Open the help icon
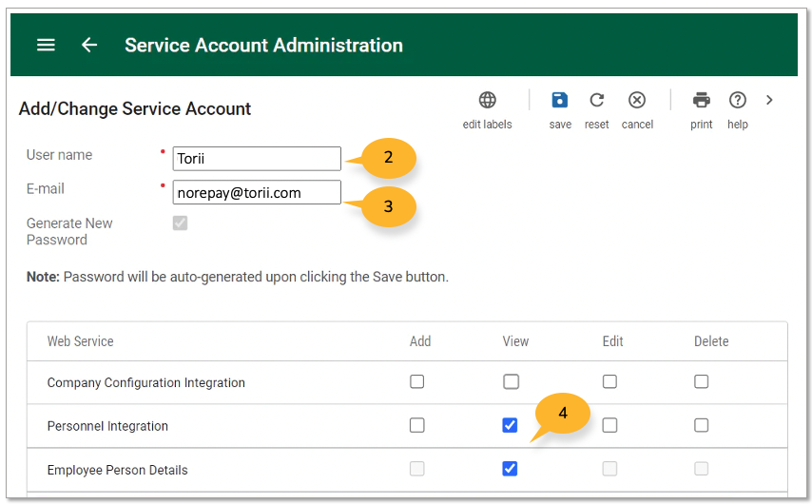This screenshot has width=812, height=504. tap(738, 100)
